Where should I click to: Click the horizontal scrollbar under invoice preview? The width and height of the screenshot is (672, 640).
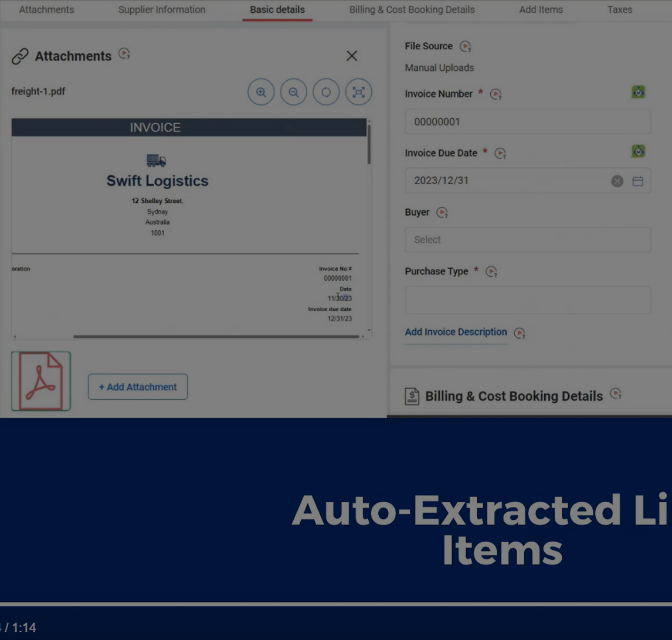(216, 337)
